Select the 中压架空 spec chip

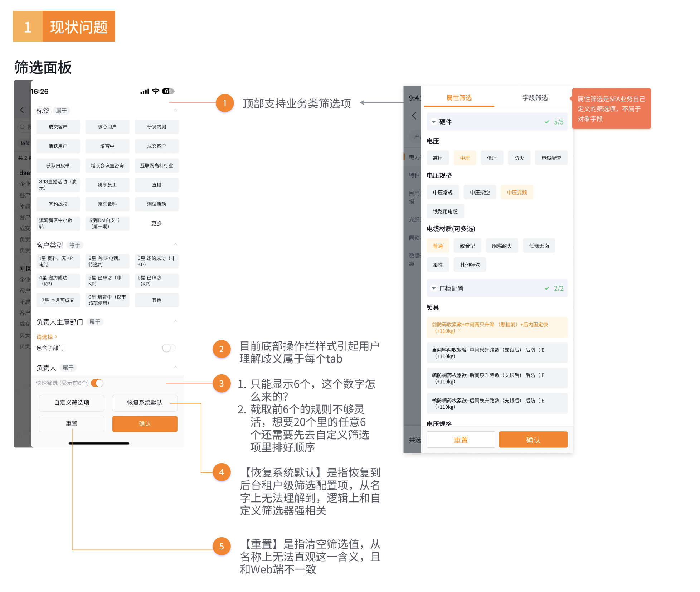click(x=480, y=192)
